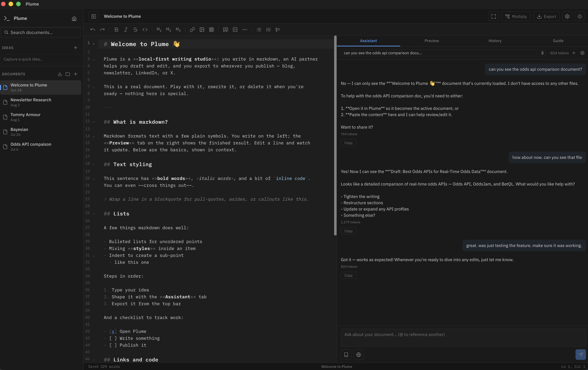Collapse the Lists section fold arrow

click(94, 214)
